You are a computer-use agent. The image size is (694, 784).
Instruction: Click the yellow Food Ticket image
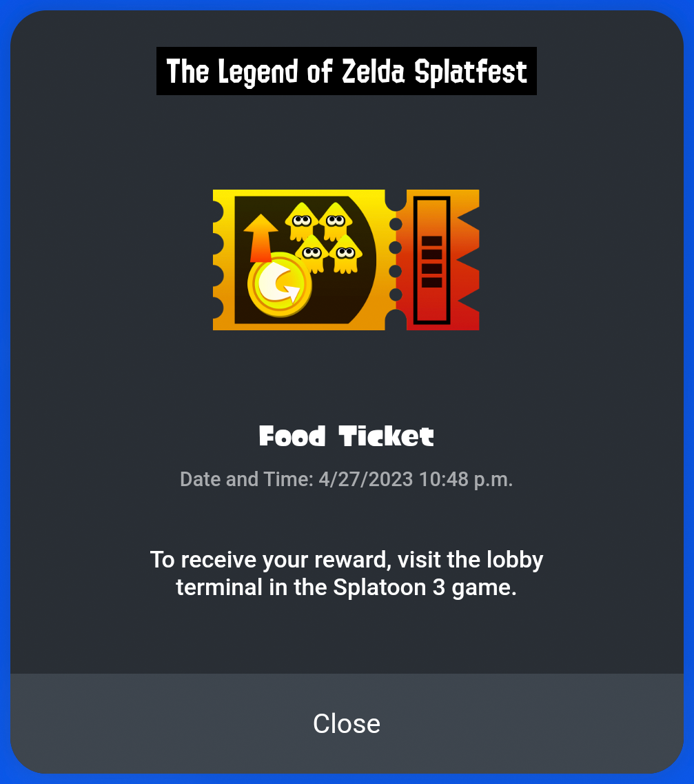(x=346, y=260)
